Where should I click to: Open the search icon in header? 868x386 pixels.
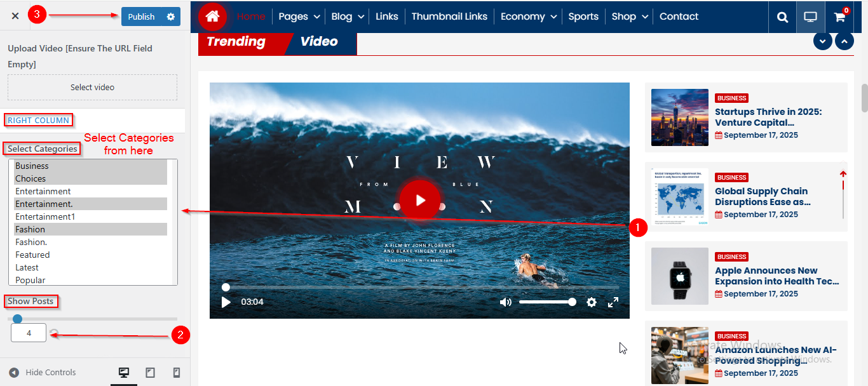pos(782,17)
